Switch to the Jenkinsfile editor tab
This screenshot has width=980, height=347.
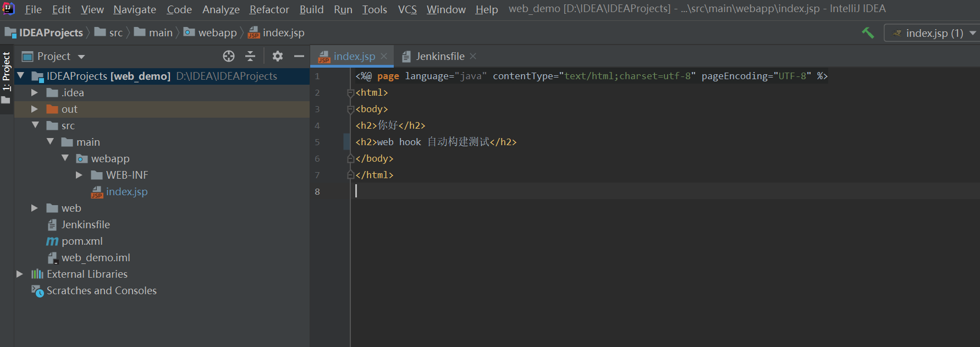[x=439, y=56]
